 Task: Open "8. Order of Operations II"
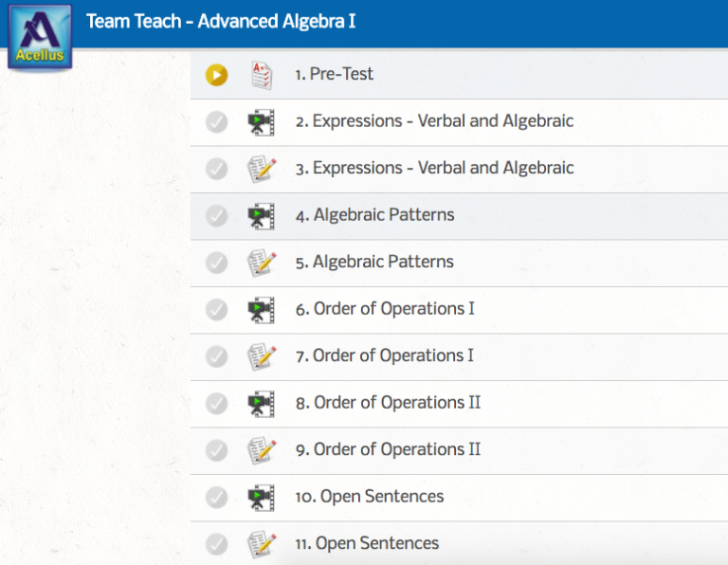388,403
